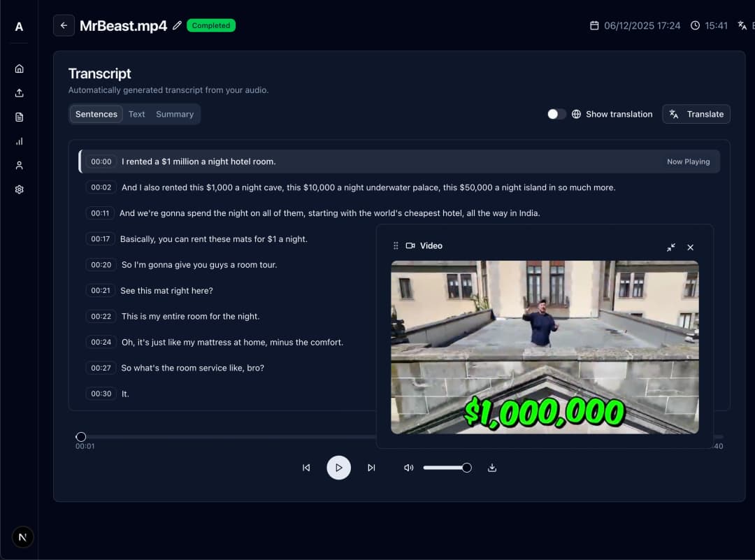Screen dimensions: 755x560
Task: Click the Translate button
Action: [x=696, y=114]
